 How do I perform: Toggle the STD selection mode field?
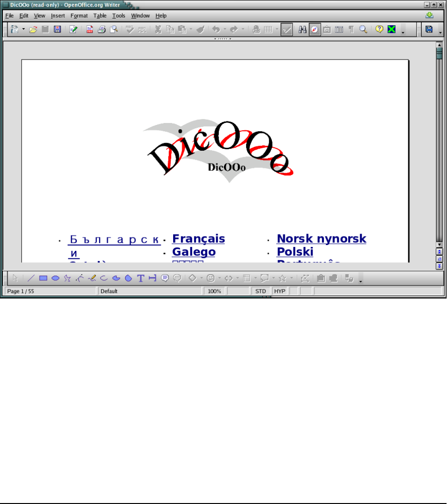pos(260,291)
